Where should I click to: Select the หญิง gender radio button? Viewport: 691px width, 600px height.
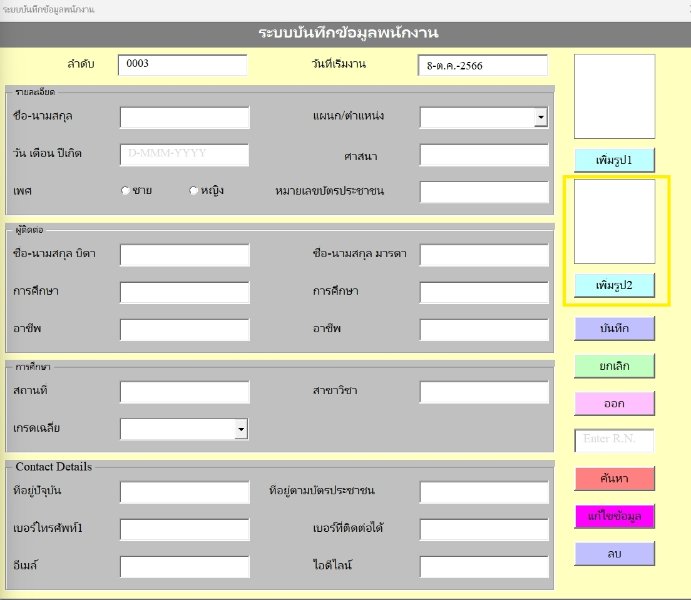point(194,191)
